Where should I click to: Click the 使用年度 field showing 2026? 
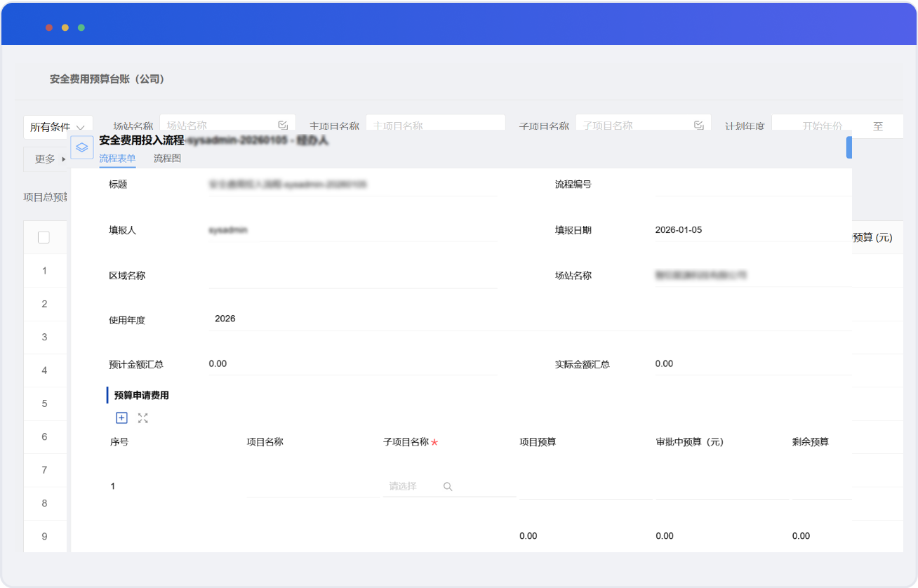click(x=351, y=319)
